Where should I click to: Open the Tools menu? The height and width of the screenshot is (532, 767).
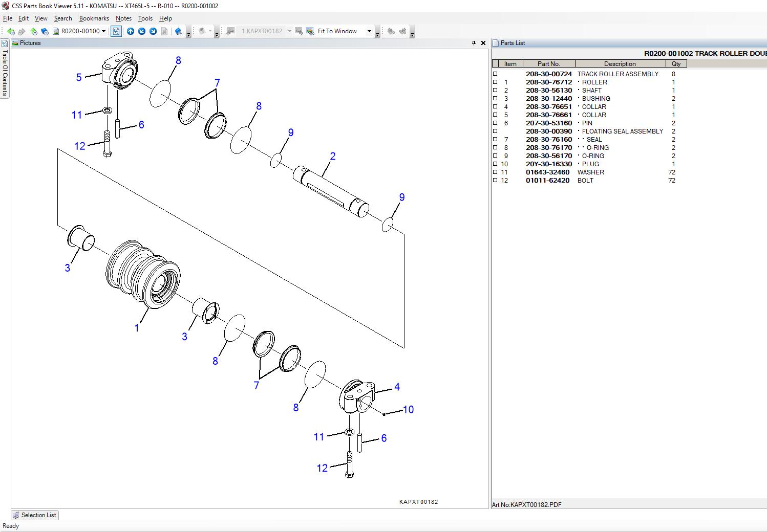pos(145,18)
